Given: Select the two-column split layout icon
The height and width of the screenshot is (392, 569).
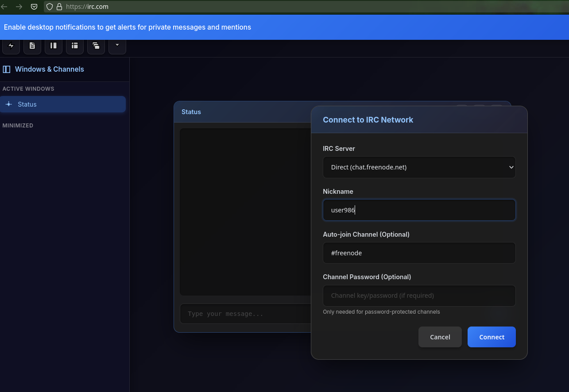Looking at the screenshot, I should pyautogui.click(x=54, y=46).
